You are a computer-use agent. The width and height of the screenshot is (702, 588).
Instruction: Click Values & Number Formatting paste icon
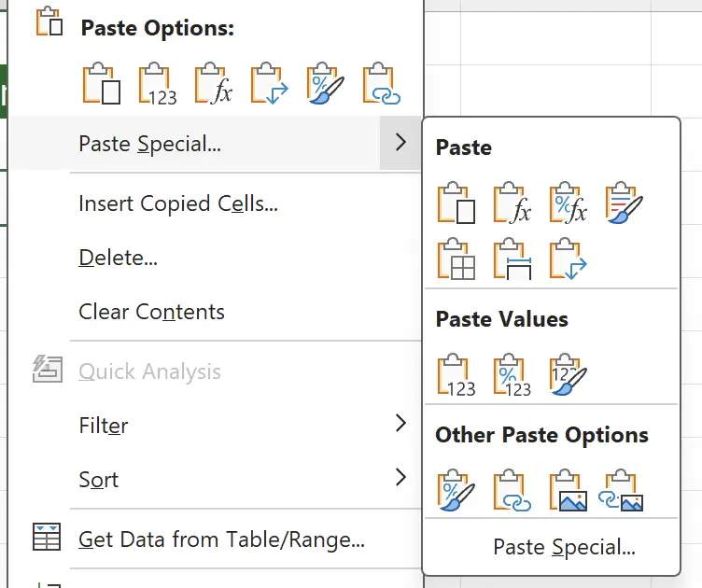(x=512, y=374)
